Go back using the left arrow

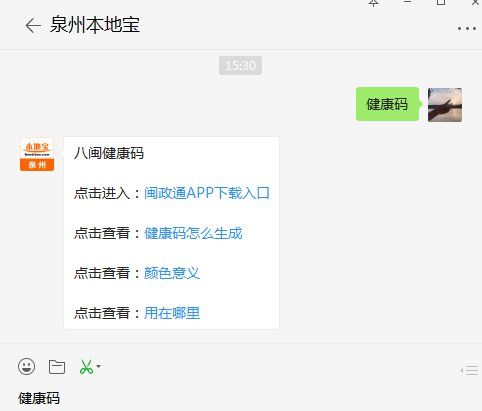pos(33,26)
